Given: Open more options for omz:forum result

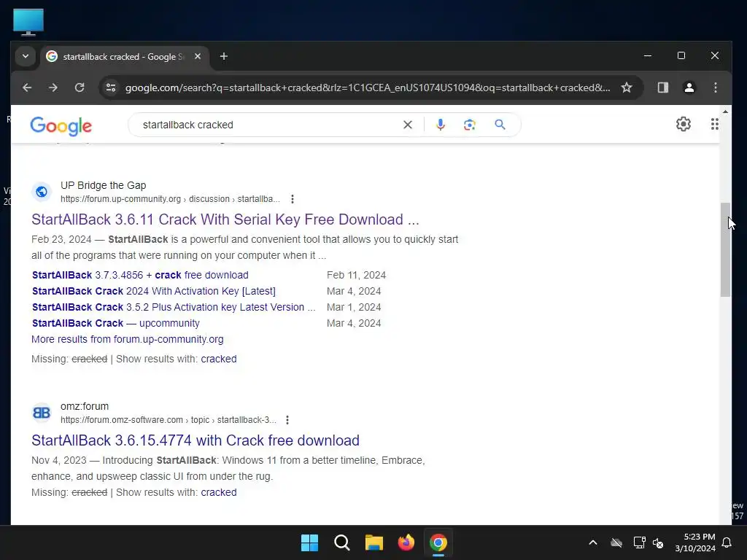Looking at the screenshot, I should (287, 420).
